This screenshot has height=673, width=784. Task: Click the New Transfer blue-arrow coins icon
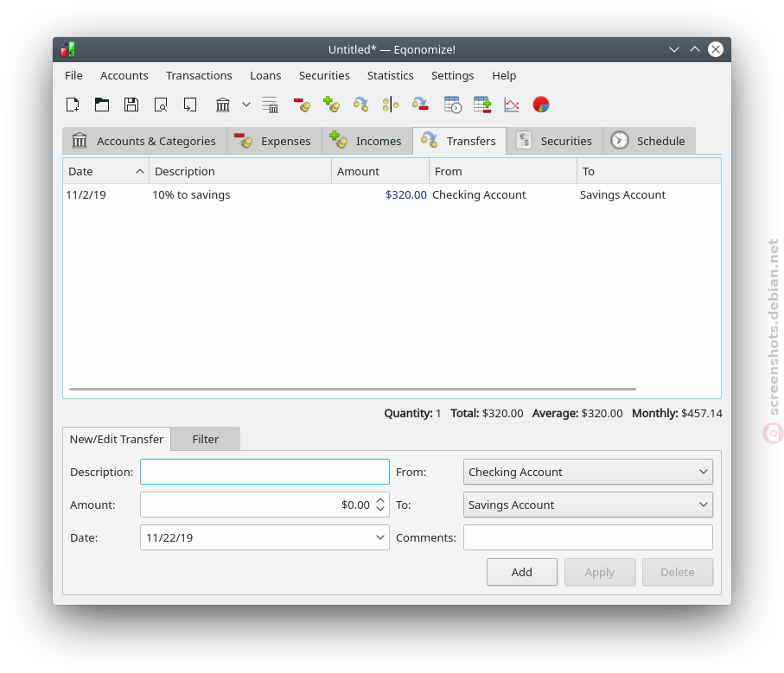pos(360,105)
